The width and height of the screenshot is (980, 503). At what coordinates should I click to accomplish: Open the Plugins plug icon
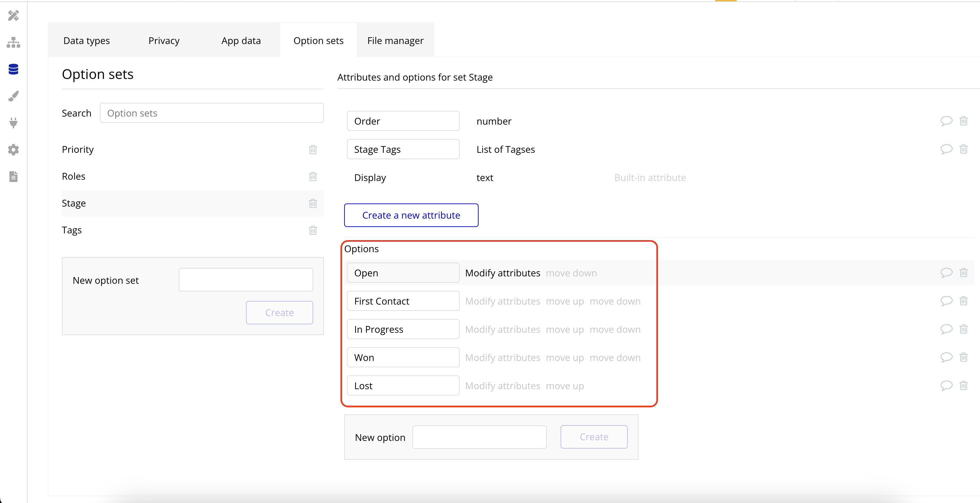[13, 123]
